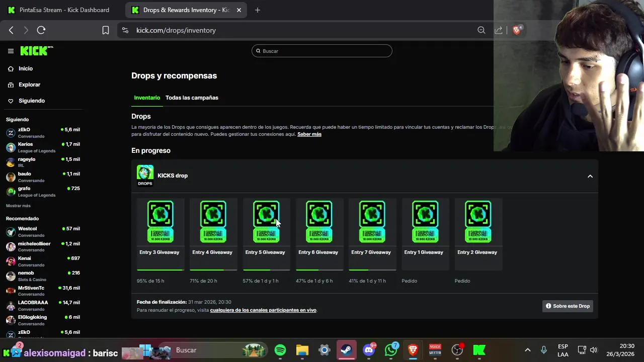Image resolution: width=644 pixels, height=362 pixels.
Task: Open rageylo channel in the sidebar
Action: 43,162
